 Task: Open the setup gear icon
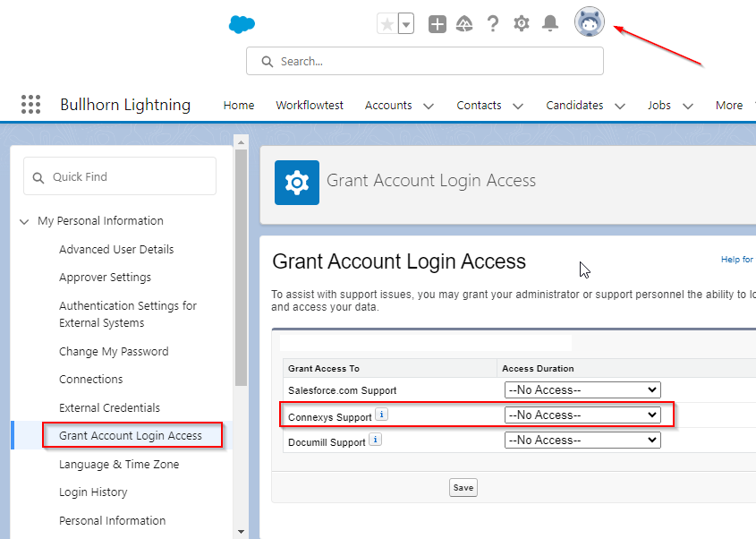[522, 23]
